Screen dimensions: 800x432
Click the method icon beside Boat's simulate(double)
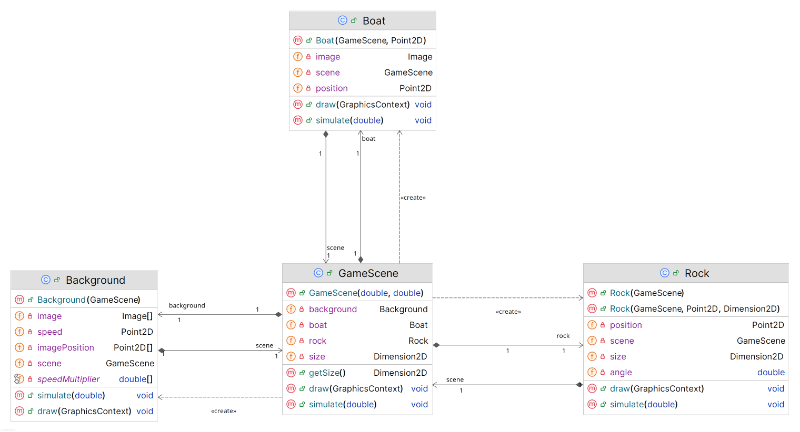point(297,120)
